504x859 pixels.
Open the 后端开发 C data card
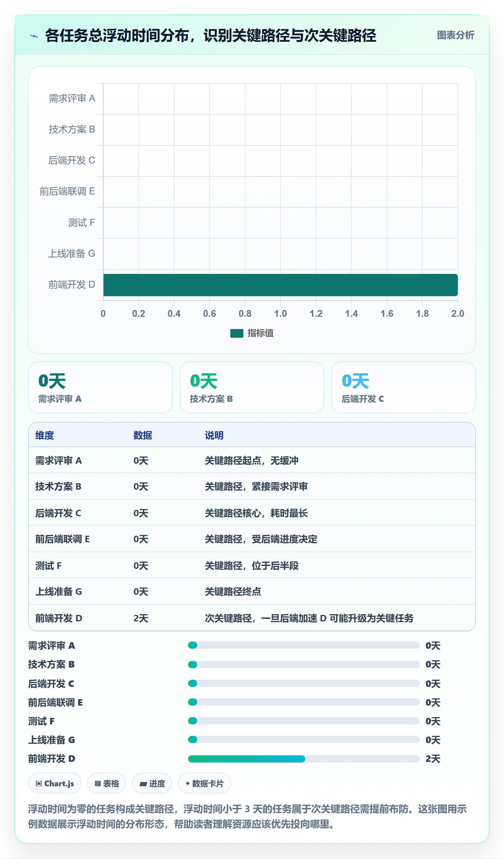(x=404, y=387)
